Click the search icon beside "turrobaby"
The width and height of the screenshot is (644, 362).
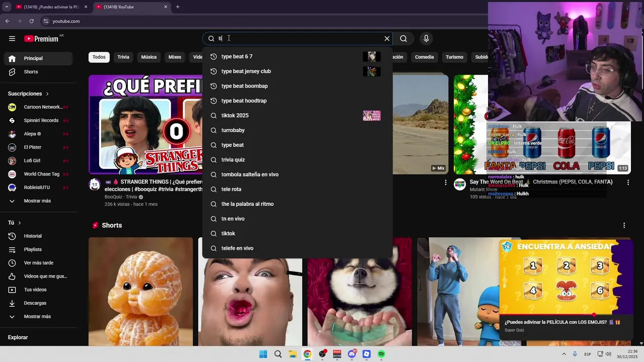[213, 130]
